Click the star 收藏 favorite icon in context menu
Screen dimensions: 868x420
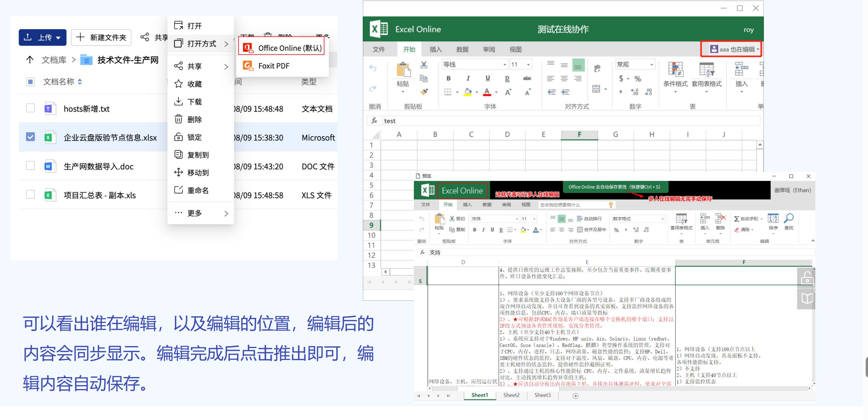(x=178, y=84)
